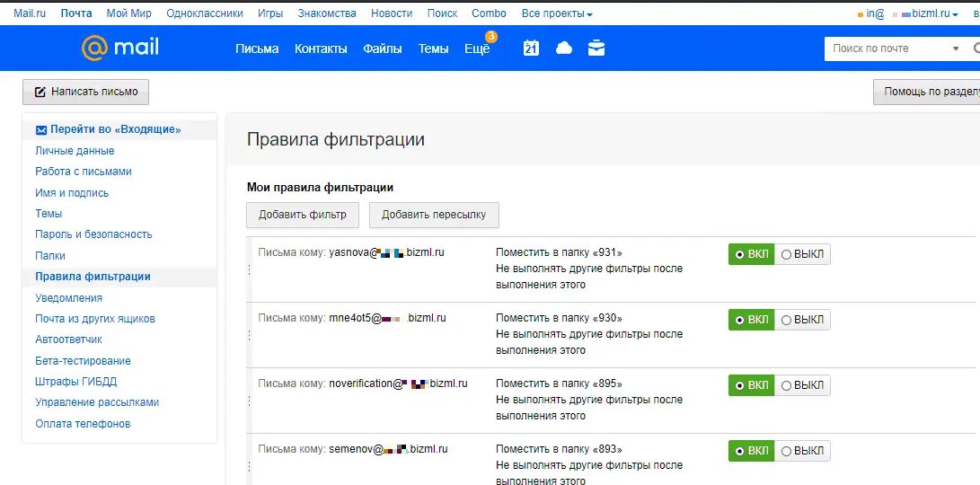Open Знакомства link

pos(327,13)
